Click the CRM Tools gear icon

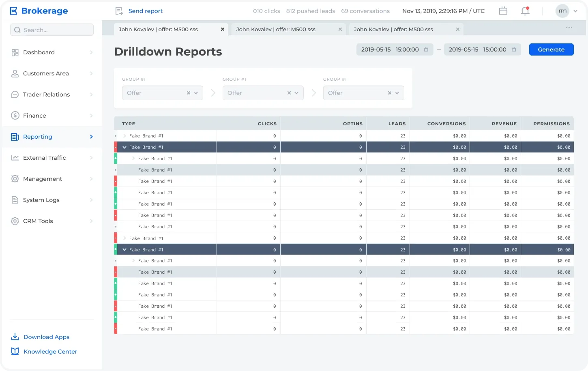click(15, 221)
